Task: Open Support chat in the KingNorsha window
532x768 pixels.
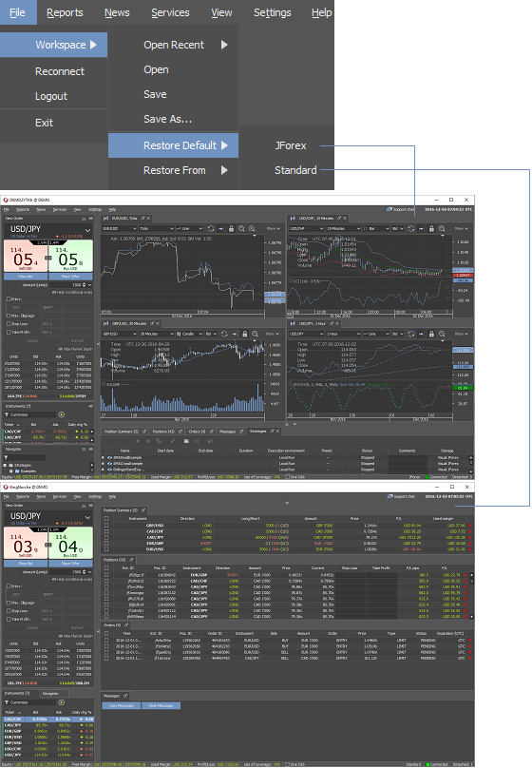Action: click(401, 496)
